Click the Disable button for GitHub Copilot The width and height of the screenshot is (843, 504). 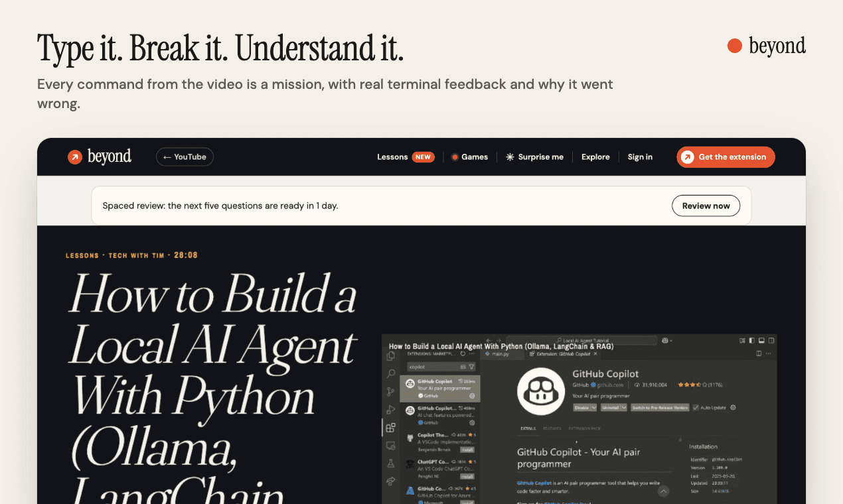coord(581,407)
